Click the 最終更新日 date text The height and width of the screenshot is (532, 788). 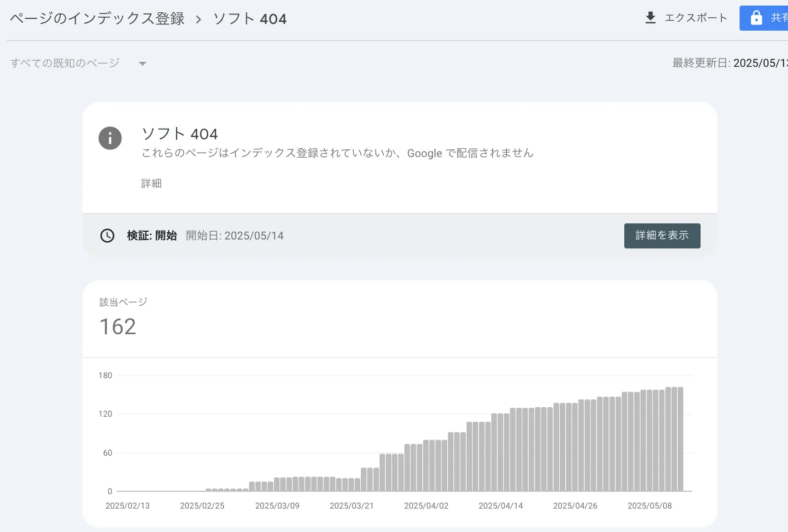(730, 63)
